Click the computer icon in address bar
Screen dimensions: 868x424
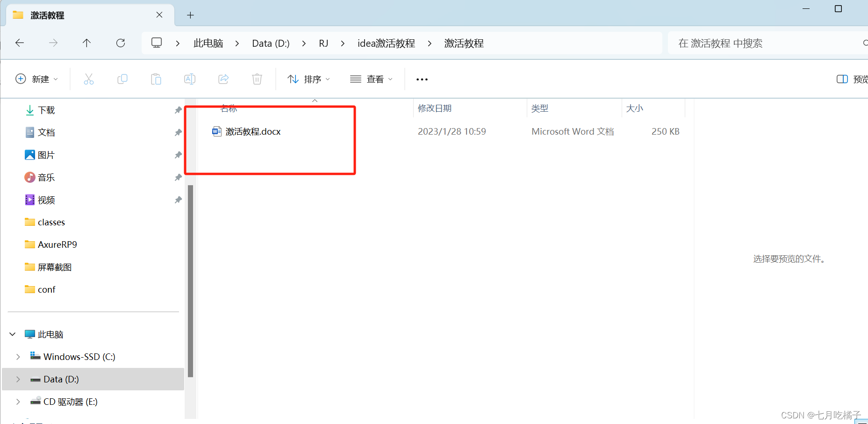point(157,43)
